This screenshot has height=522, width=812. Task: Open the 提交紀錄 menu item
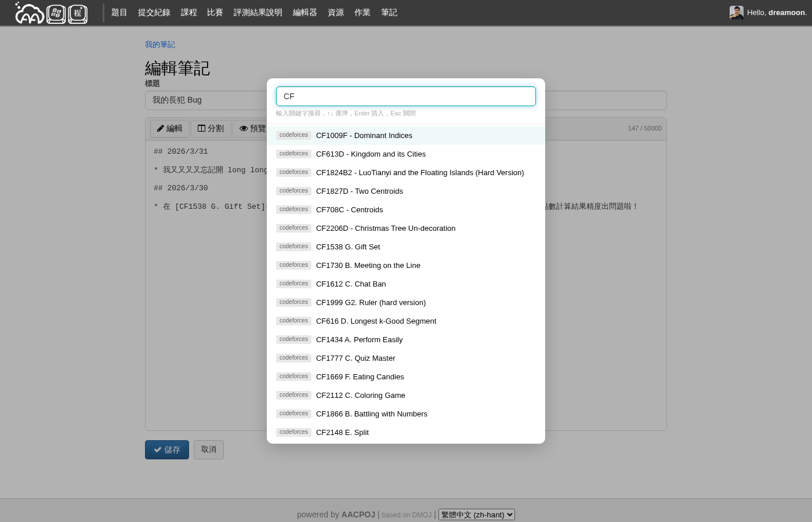pos(154,13)
